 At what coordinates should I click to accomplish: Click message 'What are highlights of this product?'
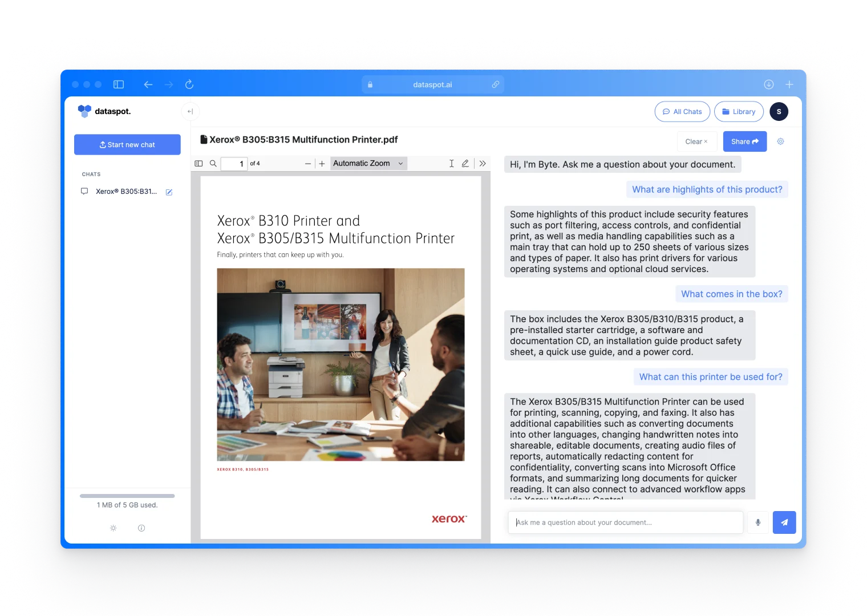[707, 189]
